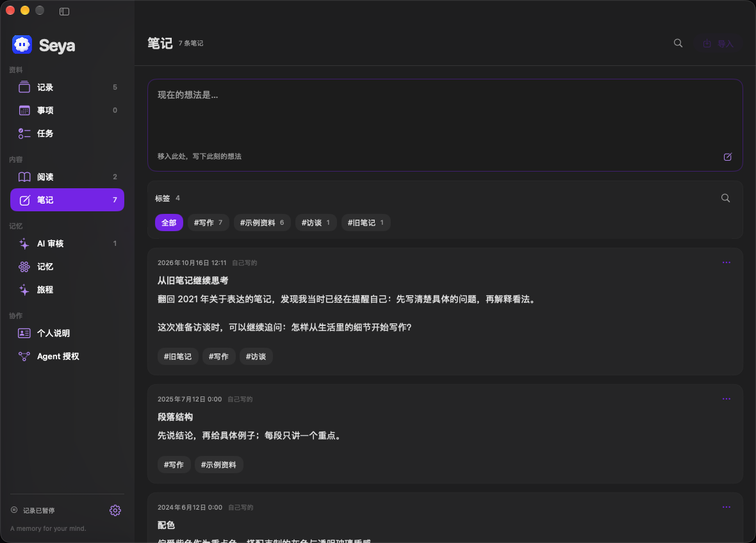Click the A memory for your mind tagline

48,528
